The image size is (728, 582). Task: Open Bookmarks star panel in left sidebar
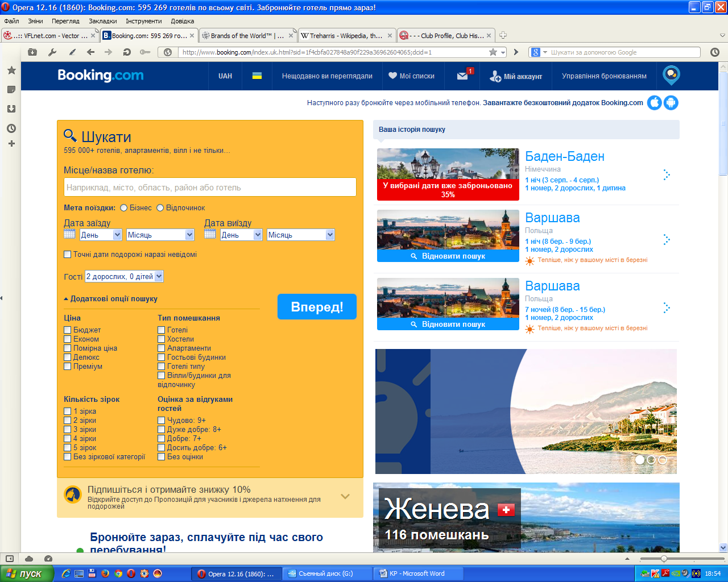(11, 70)
